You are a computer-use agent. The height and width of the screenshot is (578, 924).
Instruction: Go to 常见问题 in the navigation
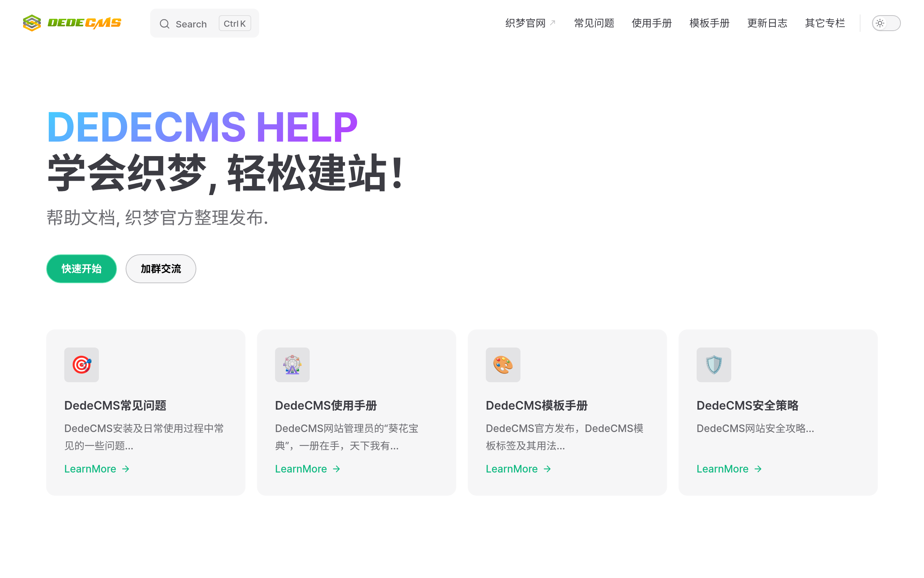pyautogui.click(x=594, y=23)
